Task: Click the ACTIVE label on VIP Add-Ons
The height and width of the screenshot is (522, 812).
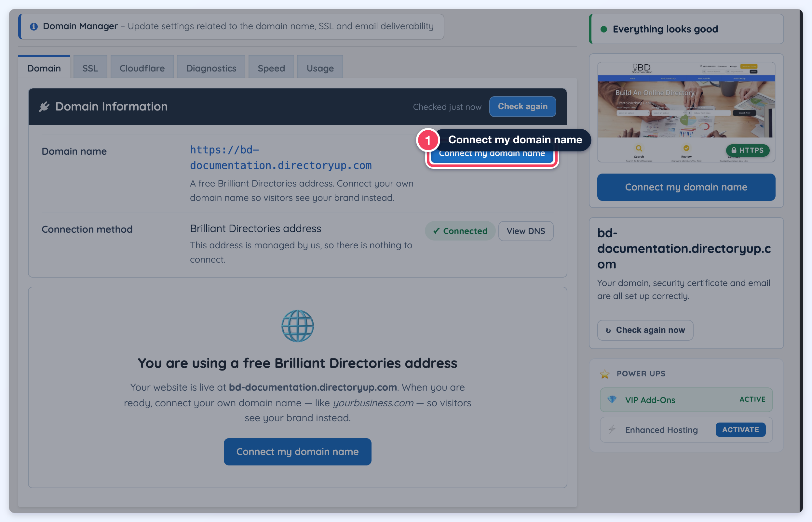Action: tap(752, 399)
